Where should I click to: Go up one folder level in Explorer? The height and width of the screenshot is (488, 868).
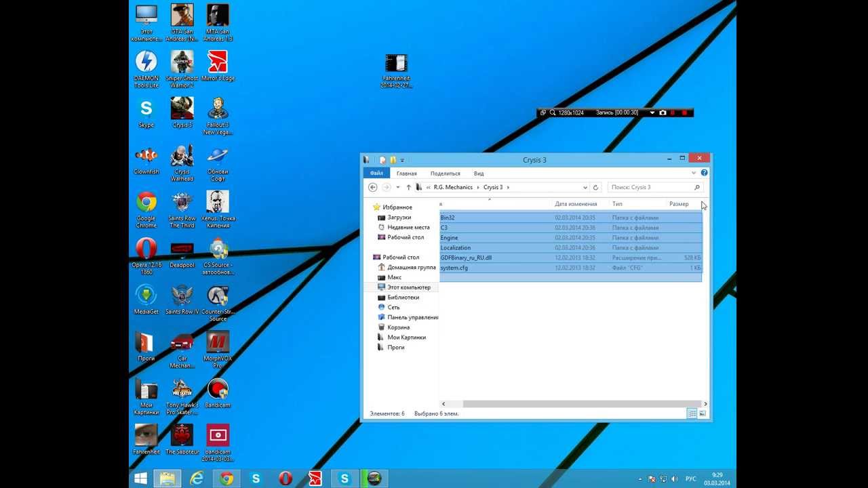click(x=408, y=187)
